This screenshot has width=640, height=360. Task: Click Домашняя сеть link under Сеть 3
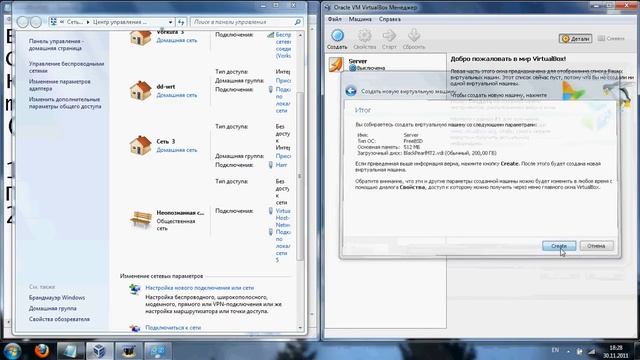(177, 150)
